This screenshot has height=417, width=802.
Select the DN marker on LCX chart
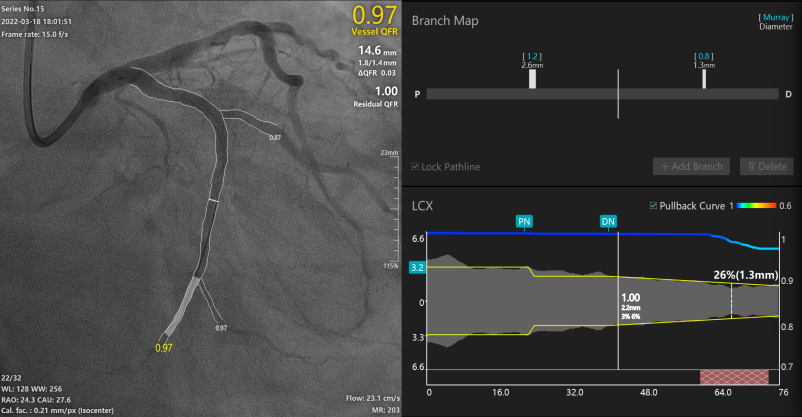[608, 220]
